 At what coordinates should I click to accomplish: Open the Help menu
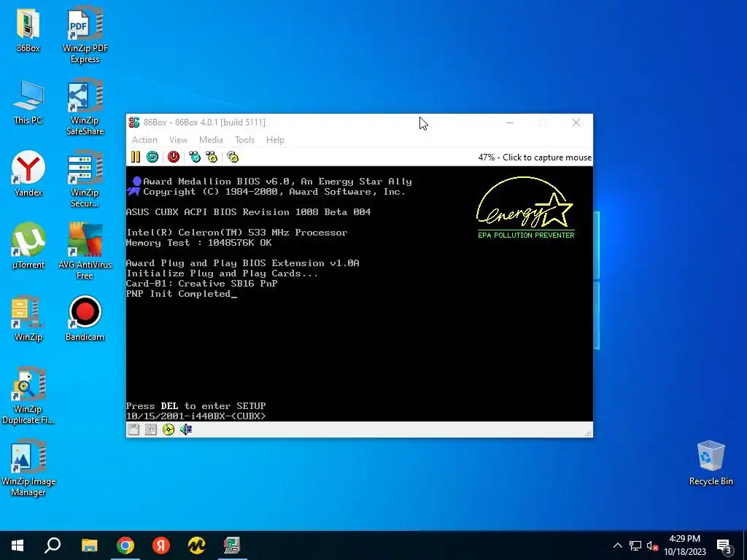coord(275,139)
